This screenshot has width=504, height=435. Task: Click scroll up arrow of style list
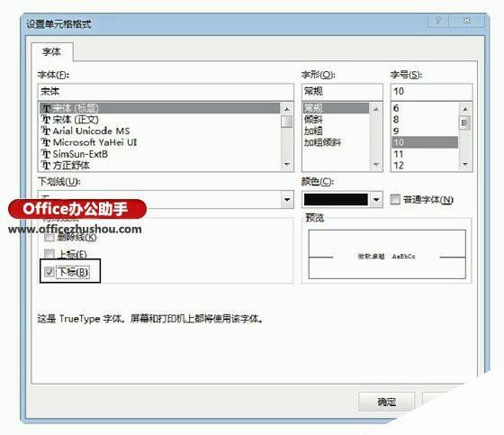click(x=376, y=109)
